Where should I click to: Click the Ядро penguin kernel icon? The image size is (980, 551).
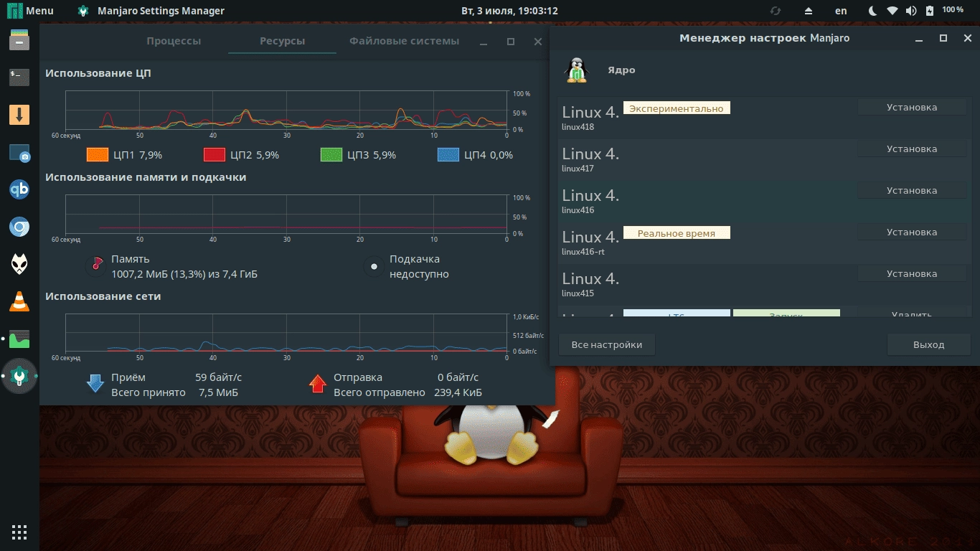[x=575, y=70]
